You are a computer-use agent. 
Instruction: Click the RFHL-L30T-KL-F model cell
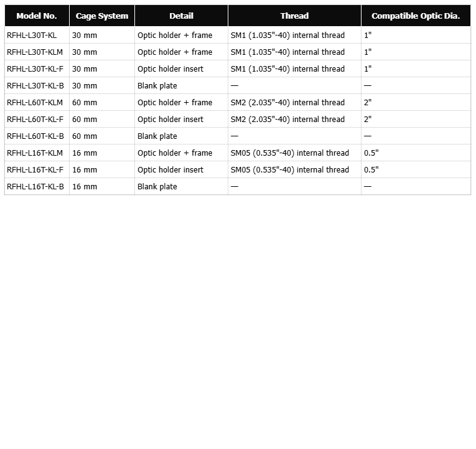(35, 69)
